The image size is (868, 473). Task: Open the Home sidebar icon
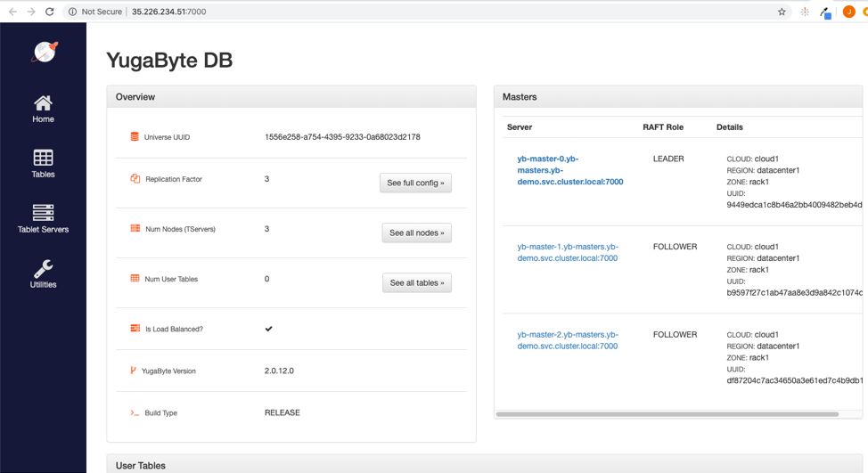click(x=43, y=102)
